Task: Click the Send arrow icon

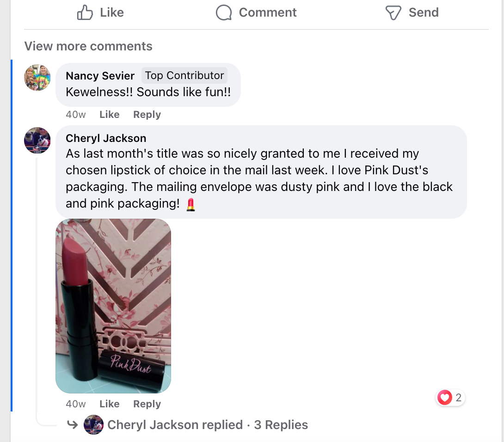Action: (x=393, y=13)
